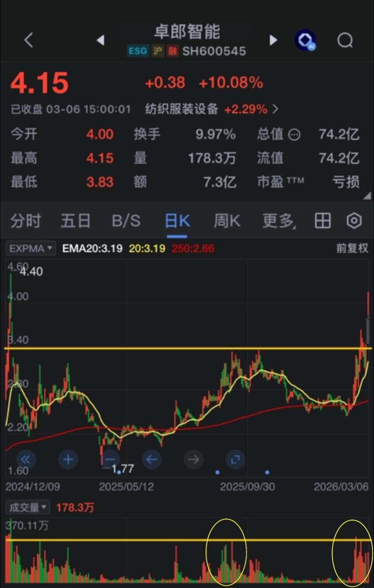The width and height of the screenshot is (374, 588).
Task: Tap chart high marker 4.40
Action: coord(31,272)
